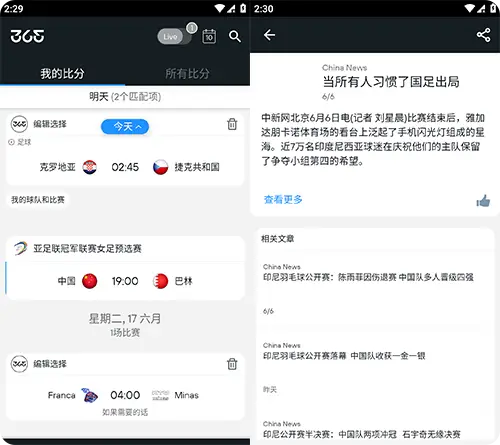Open related article 中国队收获一金一银

point(344,356)
